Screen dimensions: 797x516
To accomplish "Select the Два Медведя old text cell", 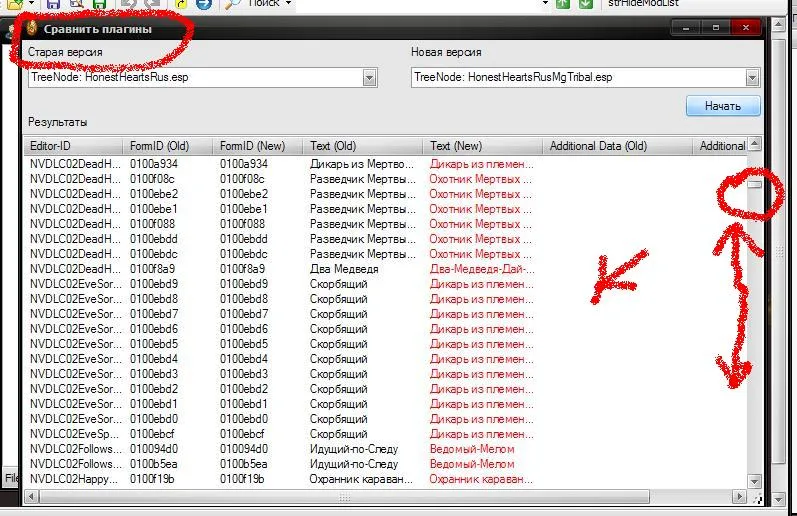I will [344, 269].
